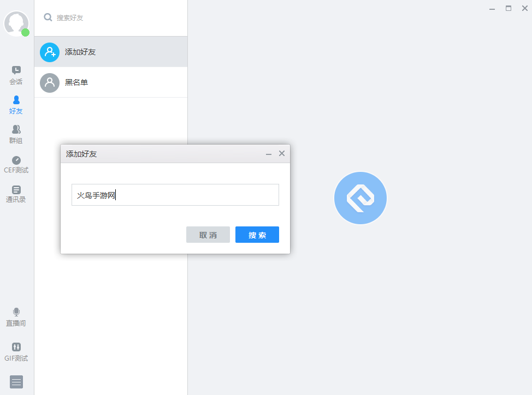Click the friend ID input containing 火鸟手游网
532x395 pixels.
click(175, 195)
